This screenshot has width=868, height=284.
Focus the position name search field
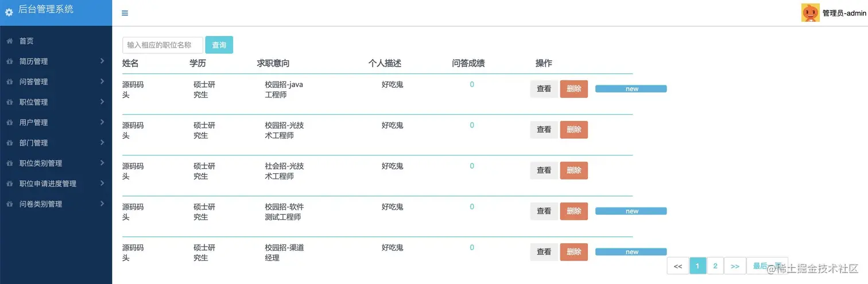pos(162,45)
